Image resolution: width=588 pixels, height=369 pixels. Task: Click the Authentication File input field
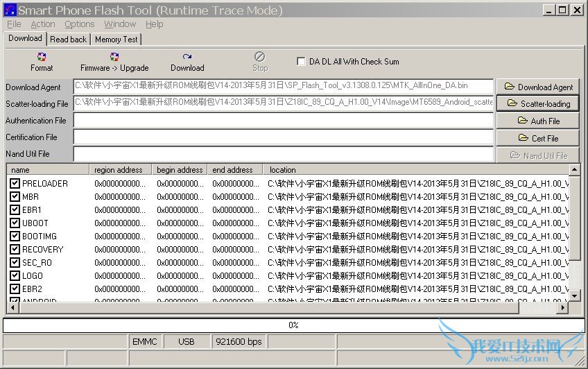point(283,121)
